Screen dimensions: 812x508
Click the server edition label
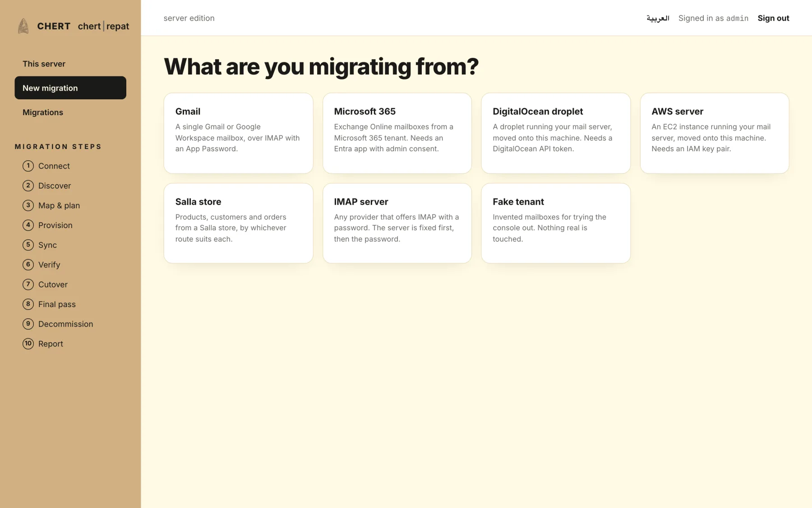pyautogui.click(x=189, y=18)
